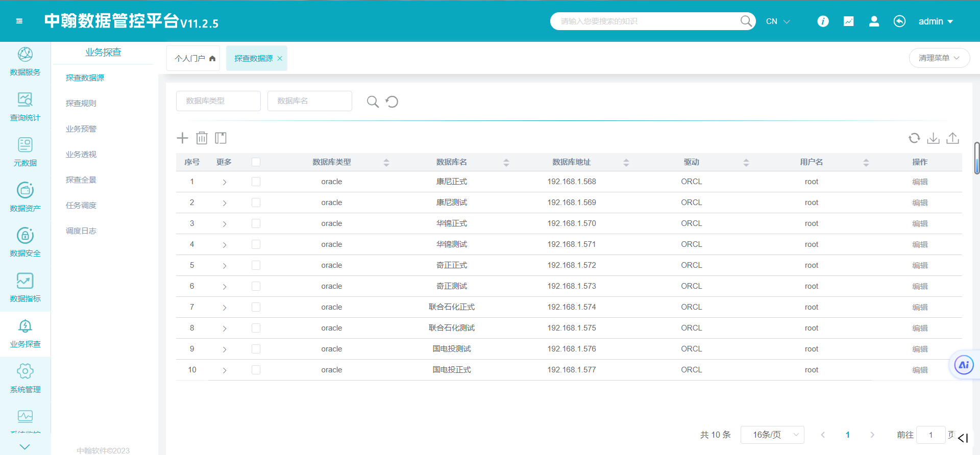
Task: Sort by the 数据库名 column arrows
Action: (506, 162)
